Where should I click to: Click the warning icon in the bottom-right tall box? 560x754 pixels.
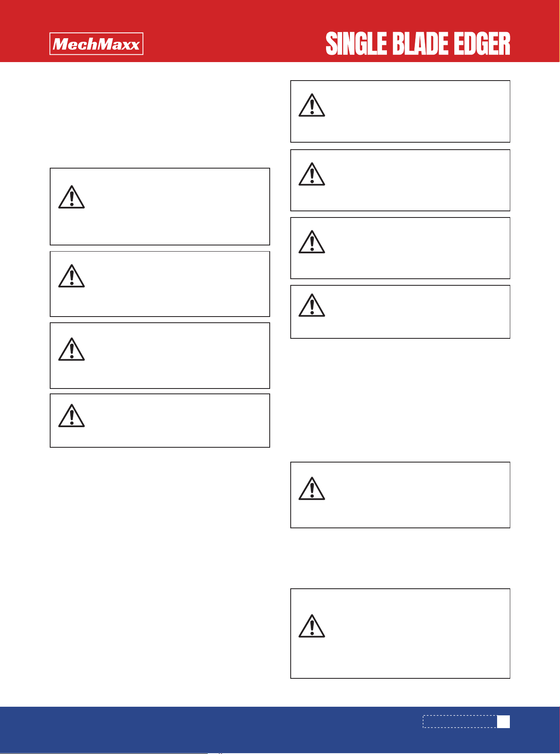[312, 626]
